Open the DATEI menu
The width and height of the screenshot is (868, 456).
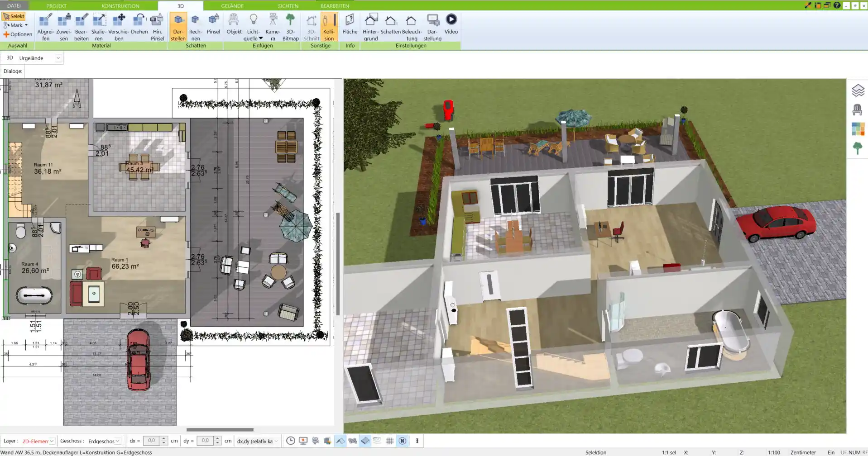(14, 5)
